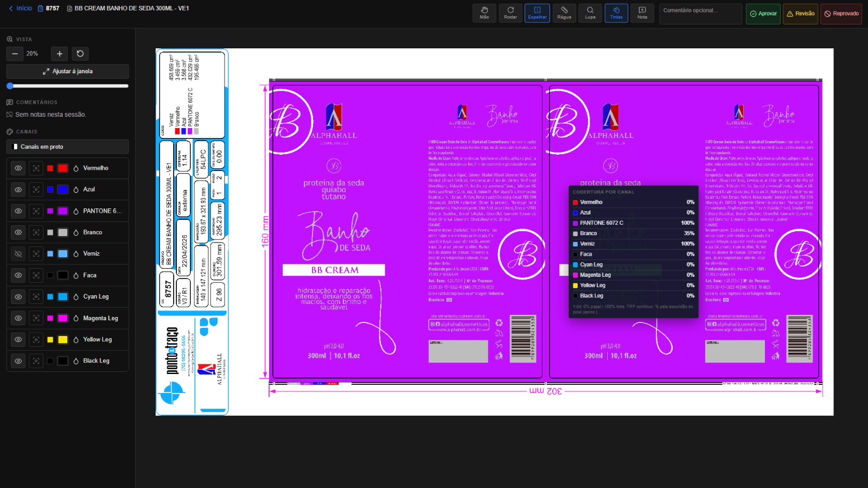Click the Sem notas nesta sessão message
The width and height of the screenshot is (868, 488).
point(50,115)
